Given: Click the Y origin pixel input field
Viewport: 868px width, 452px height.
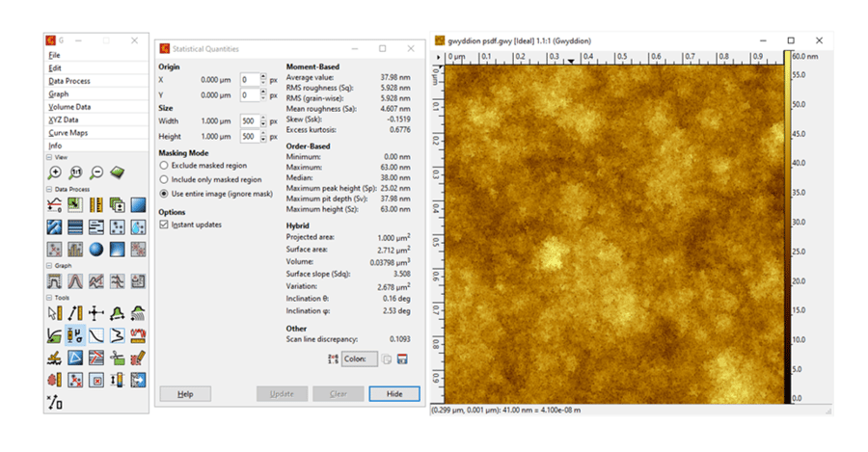Looking at the screenshot, I should click(250, 95).
